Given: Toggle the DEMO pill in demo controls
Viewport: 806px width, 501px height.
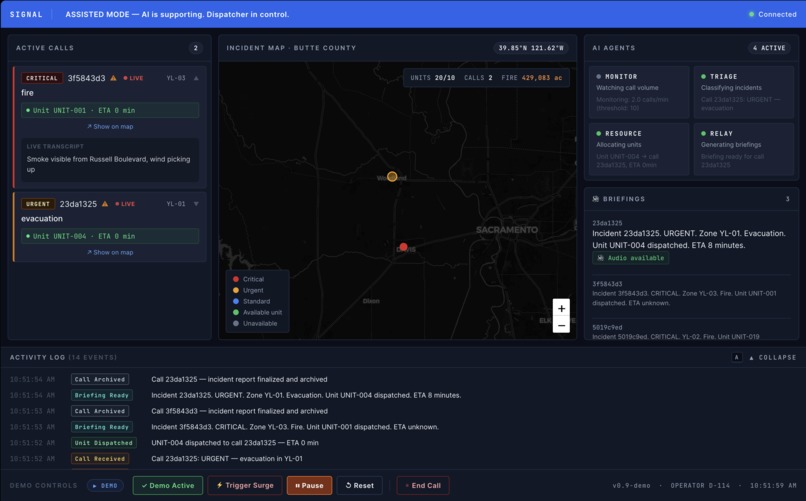Looking at the screenshot, I should (105, 486).
